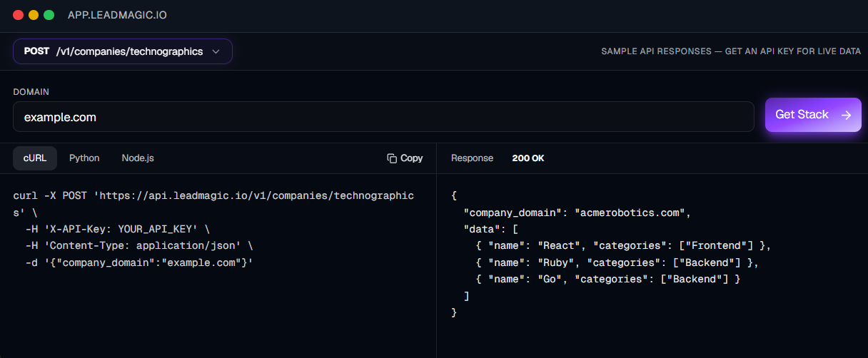Switch to the Node.js tab
Screen dimensions: 868x358
[x=138, y=158]
